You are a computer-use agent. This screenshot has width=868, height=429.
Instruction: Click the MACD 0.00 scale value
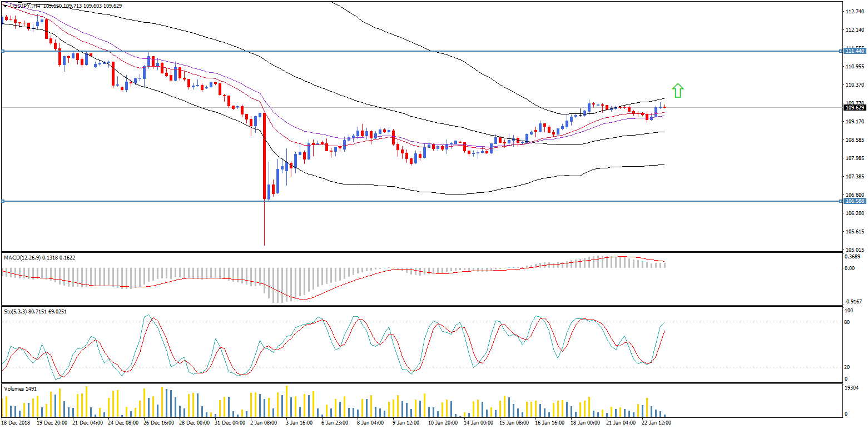tap(850, 268)
